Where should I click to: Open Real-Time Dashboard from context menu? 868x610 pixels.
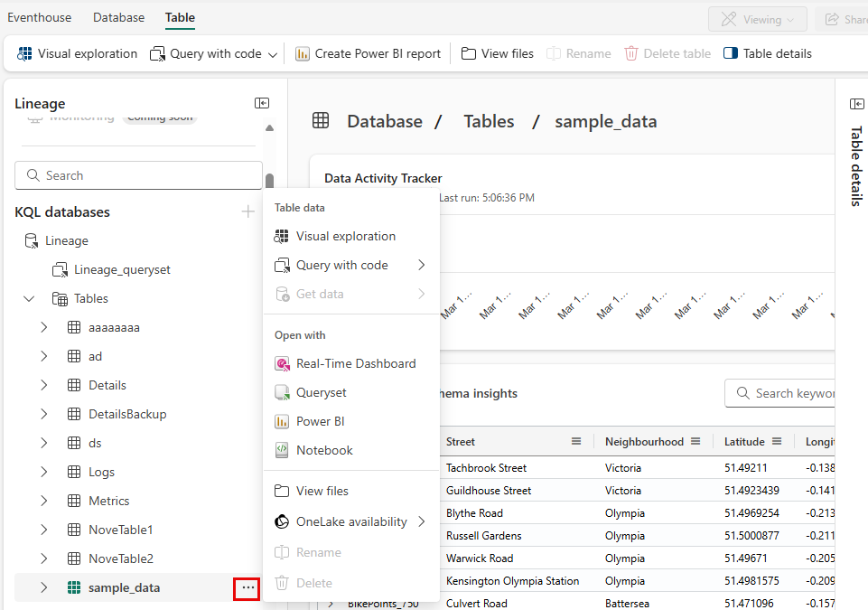pyautogui.click(x=355, y=363)
